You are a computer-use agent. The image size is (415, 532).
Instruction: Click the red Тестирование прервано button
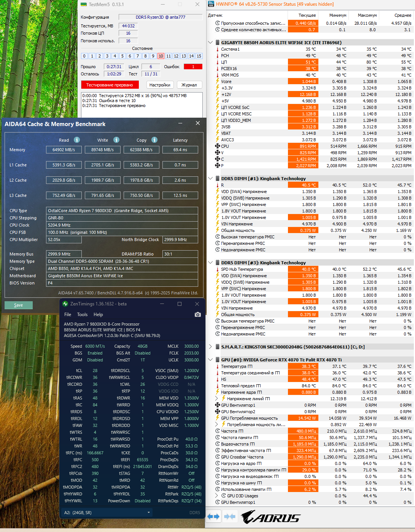tap(110, 85)
